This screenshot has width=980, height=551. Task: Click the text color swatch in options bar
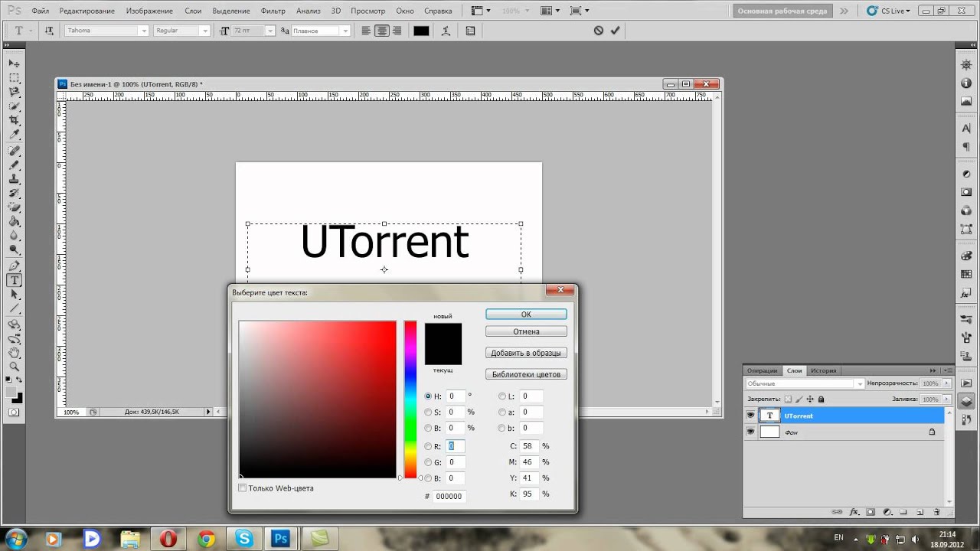[421, 31]
